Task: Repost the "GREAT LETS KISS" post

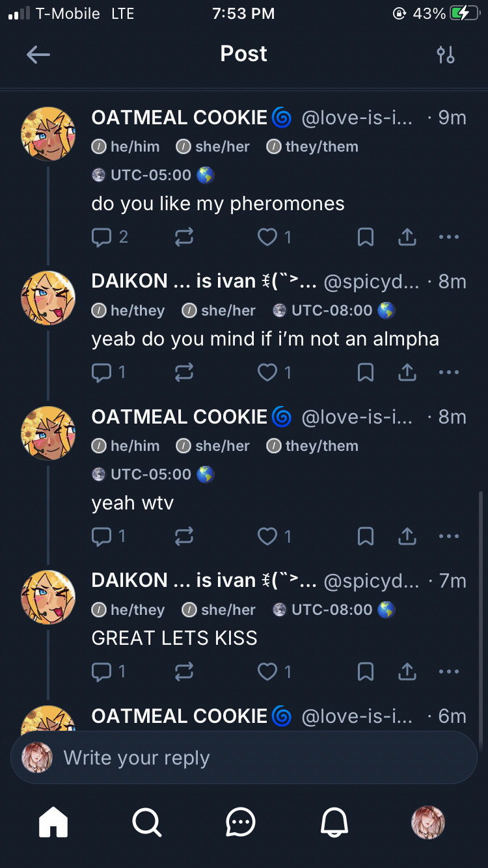Action: coord(184,671)
